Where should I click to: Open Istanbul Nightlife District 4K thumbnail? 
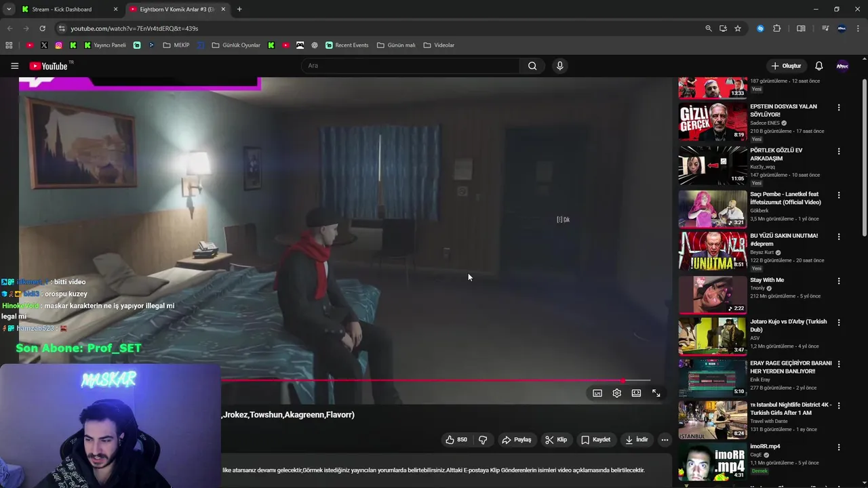[x=713, y=420]
